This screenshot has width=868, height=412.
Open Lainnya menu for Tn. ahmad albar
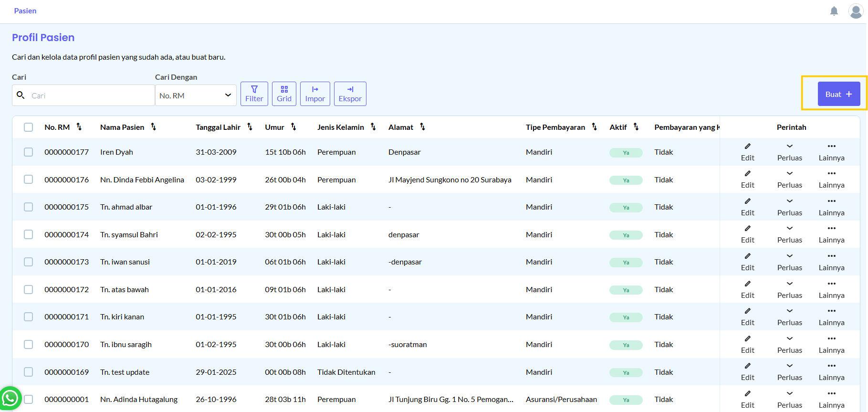point(832,207)
